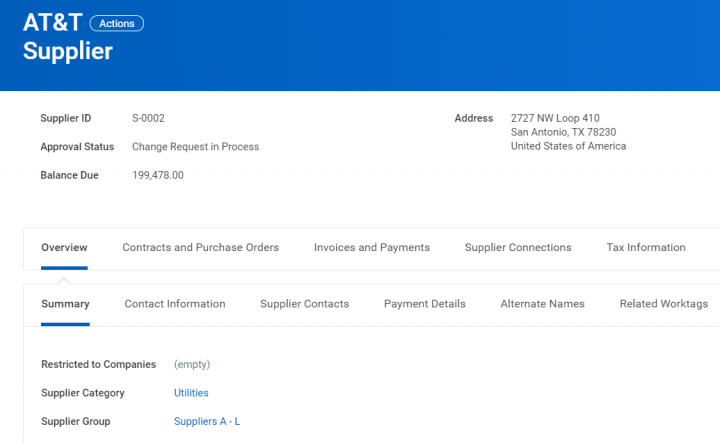Open the Suppliers A - L group link
720x443 pixels.
point(207,422)
